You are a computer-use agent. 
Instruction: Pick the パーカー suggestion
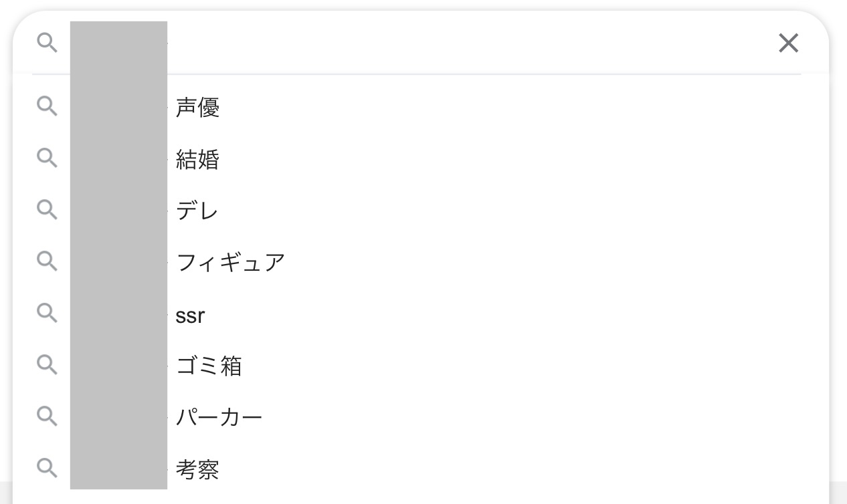pos(421,417)
